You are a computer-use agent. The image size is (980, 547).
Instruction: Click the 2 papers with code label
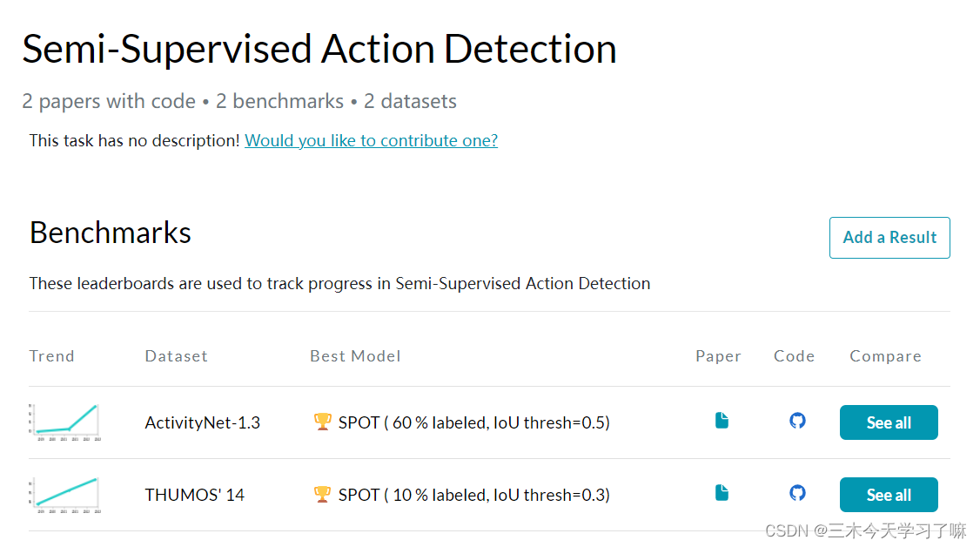coord(108,101)
